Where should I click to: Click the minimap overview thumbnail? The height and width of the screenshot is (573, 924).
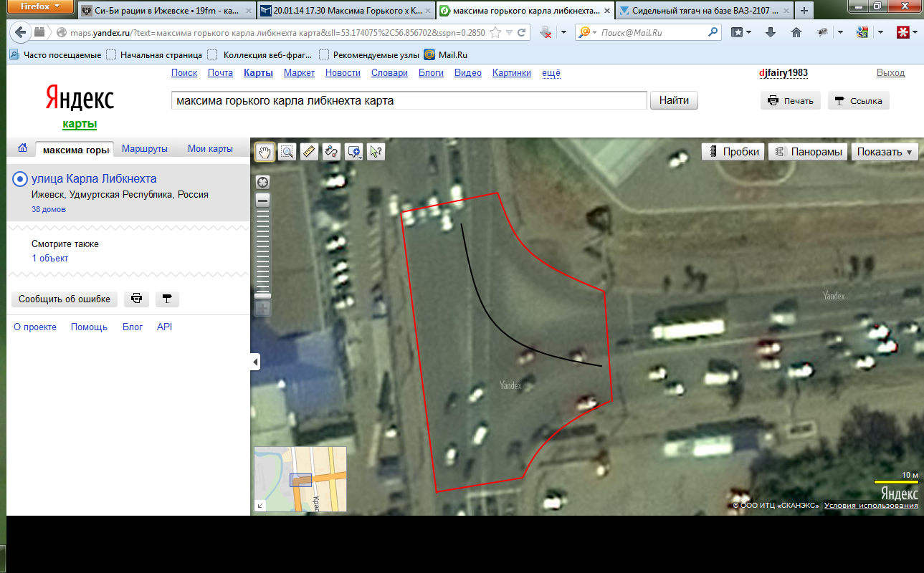tap(300, 479)
